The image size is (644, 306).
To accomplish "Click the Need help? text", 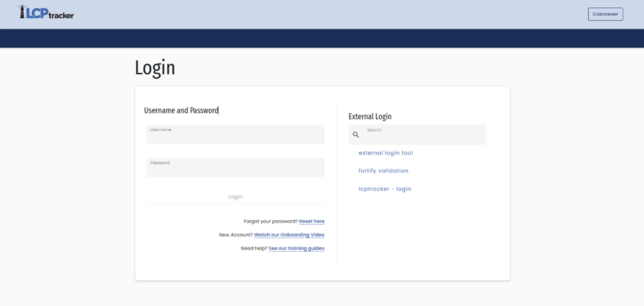I will click(x=254, y=248).
